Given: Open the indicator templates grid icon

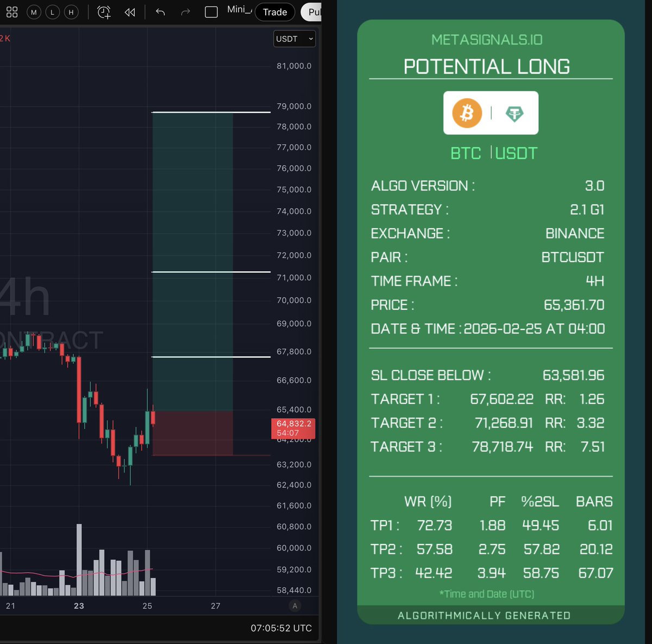Looking at the screenshot, I should click(x=12, y=12).
